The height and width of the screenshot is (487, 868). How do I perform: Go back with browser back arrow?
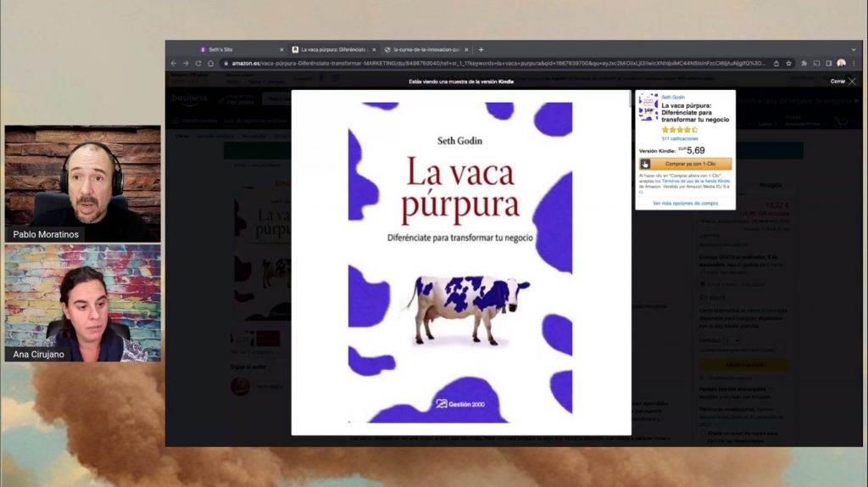(173, 63)
